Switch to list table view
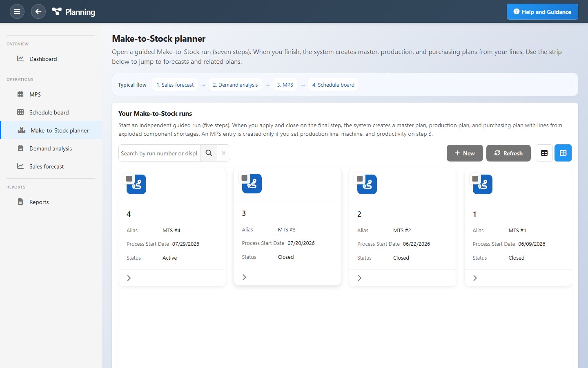Screen dimensions: 588x368 [544, 153]
